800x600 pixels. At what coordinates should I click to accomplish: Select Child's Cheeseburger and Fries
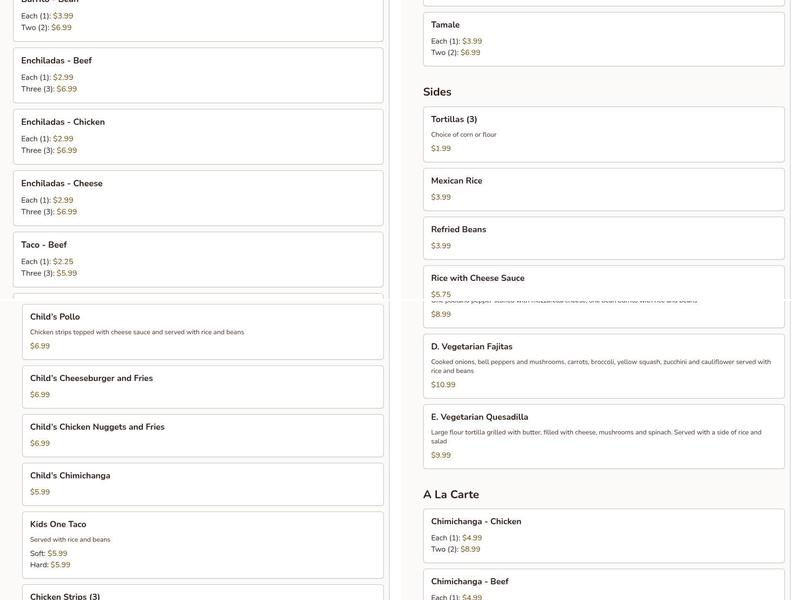[202, 386]
